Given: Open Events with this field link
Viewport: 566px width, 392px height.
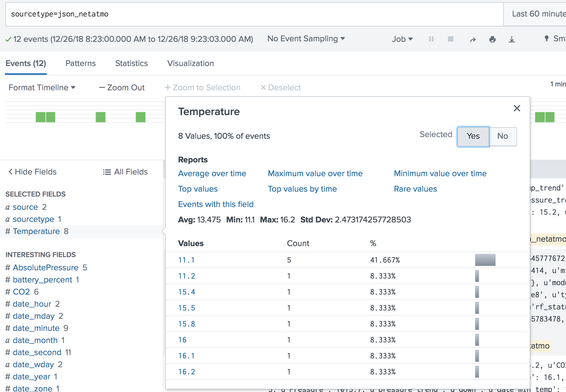Looking at the screenshot, I should 216,205.
